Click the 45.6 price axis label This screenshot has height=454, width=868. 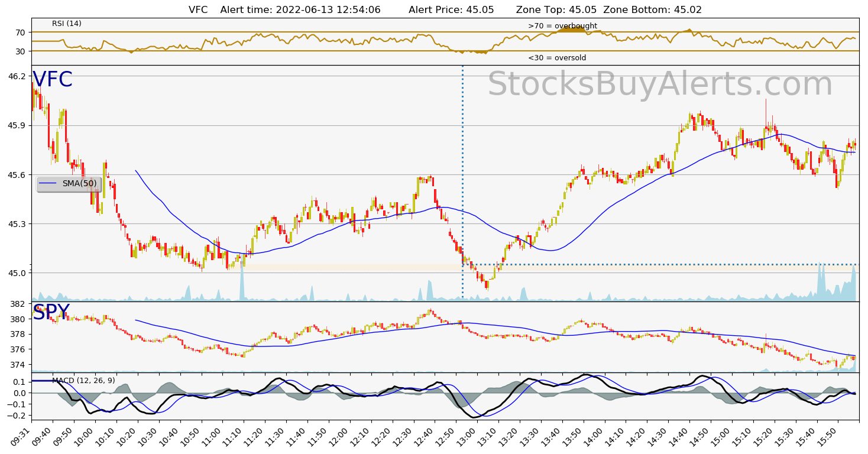[x=18, y=175]
